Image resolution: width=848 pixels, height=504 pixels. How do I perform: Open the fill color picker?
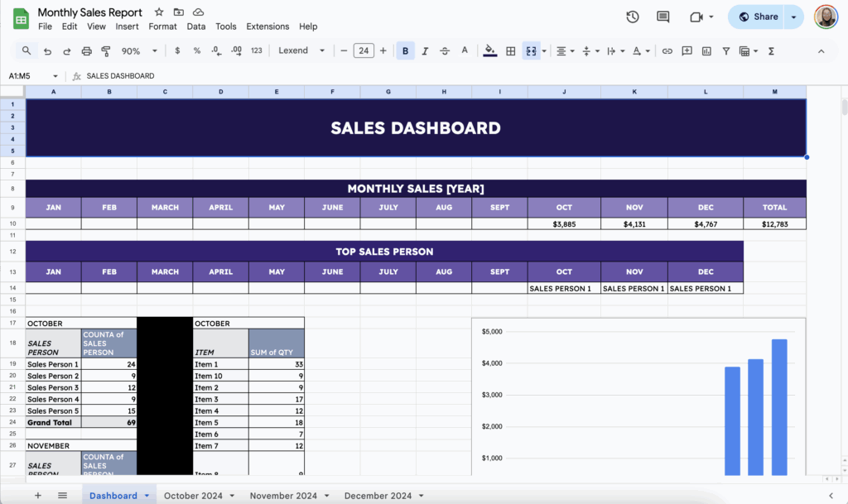point(489,50)
